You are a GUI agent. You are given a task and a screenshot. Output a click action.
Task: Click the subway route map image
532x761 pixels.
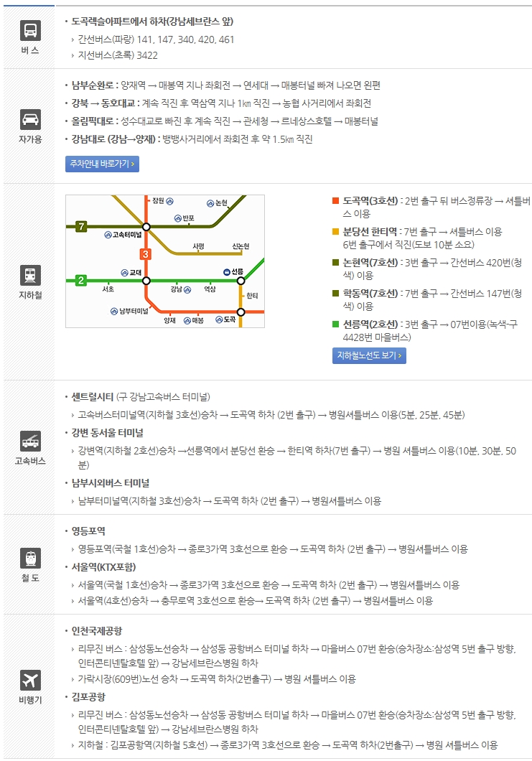point(165,261)
